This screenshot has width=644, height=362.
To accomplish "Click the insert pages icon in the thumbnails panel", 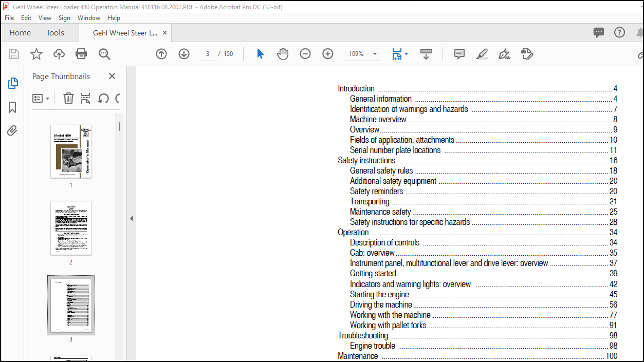I will pos(86,98).
